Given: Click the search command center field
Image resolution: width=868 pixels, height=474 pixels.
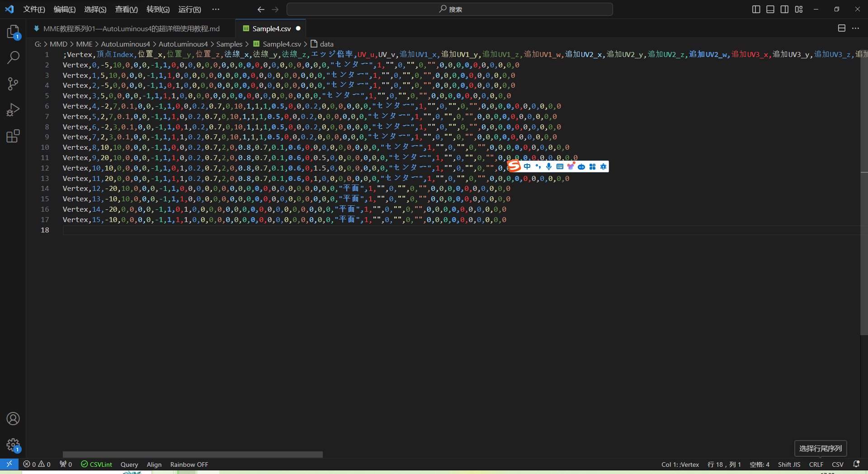Looking at the screenshot, I should (x=450, y=9).
